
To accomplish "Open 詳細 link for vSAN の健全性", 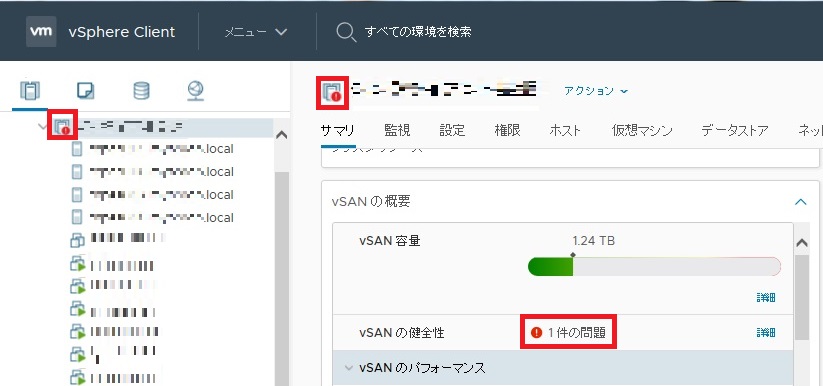I will click(x=766, y=332).
